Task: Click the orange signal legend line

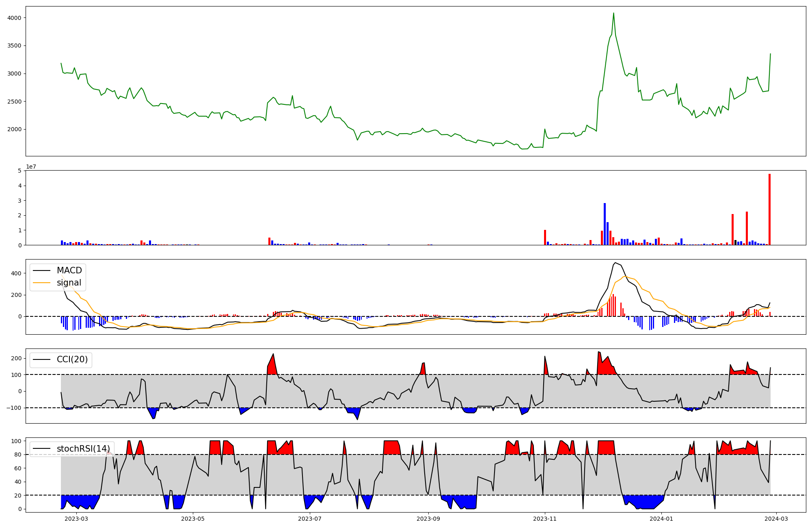Action: [41, 283]
